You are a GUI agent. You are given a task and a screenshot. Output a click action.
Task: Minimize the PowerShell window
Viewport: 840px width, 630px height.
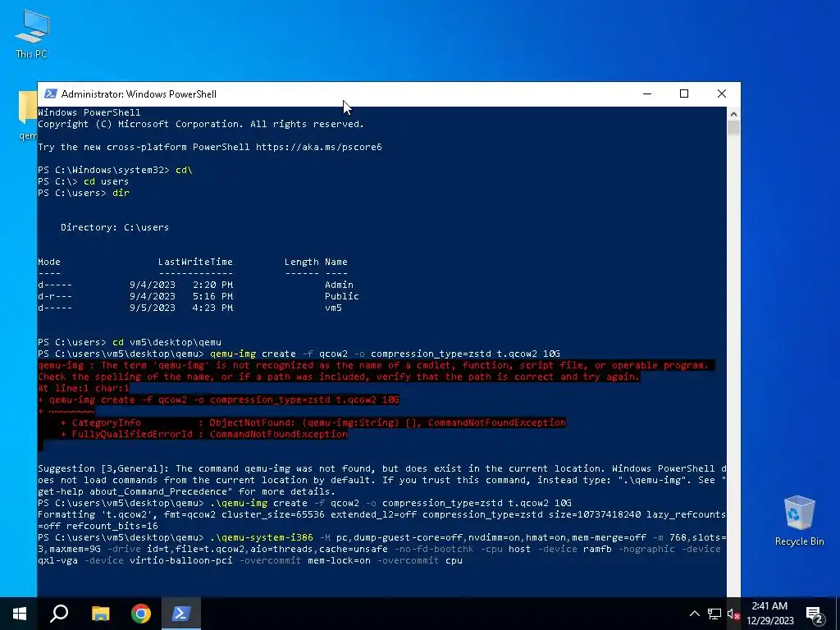coord(647,94)
